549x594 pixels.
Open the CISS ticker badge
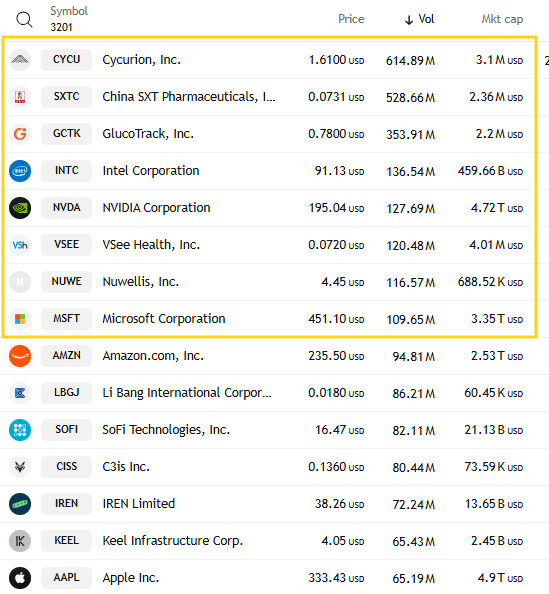click(66, 467)
